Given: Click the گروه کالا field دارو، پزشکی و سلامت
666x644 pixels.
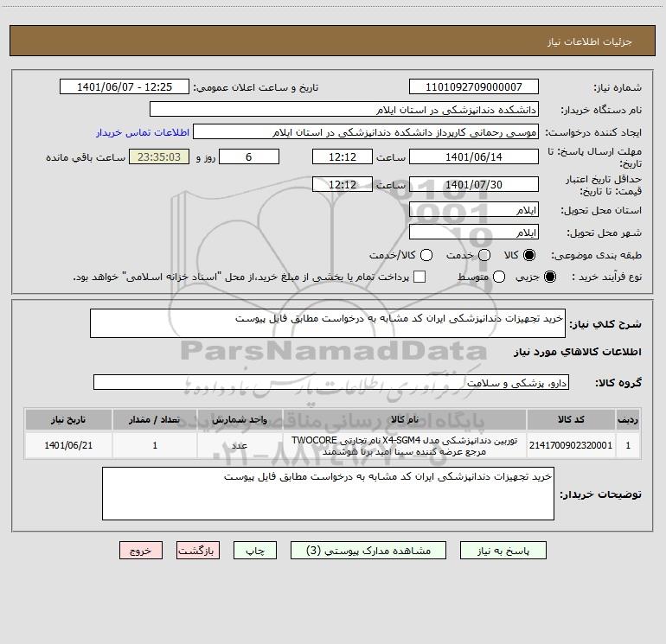Looking at the screenshot, I should pyautogui.click(x=331, y=382).
